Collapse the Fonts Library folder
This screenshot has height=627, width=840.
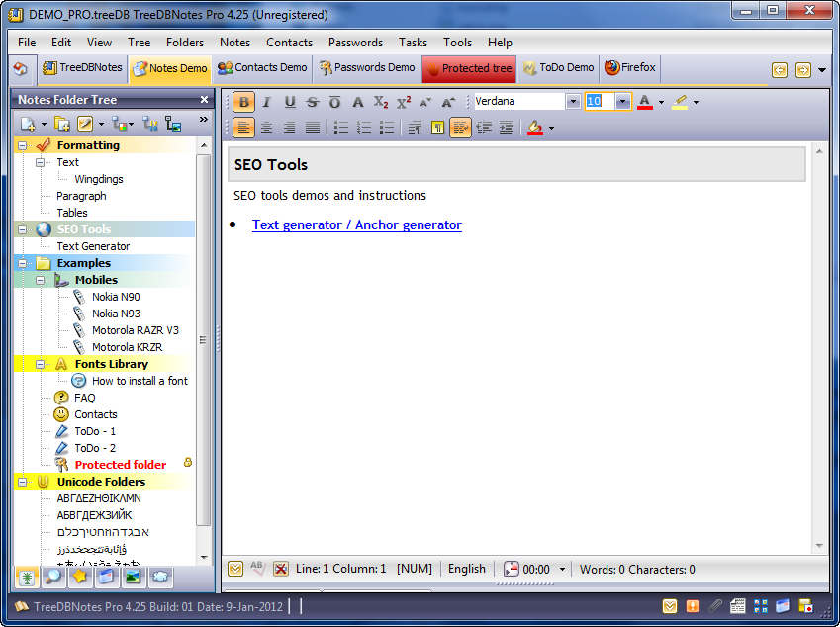pyautogui.click(x=41, y=364)
